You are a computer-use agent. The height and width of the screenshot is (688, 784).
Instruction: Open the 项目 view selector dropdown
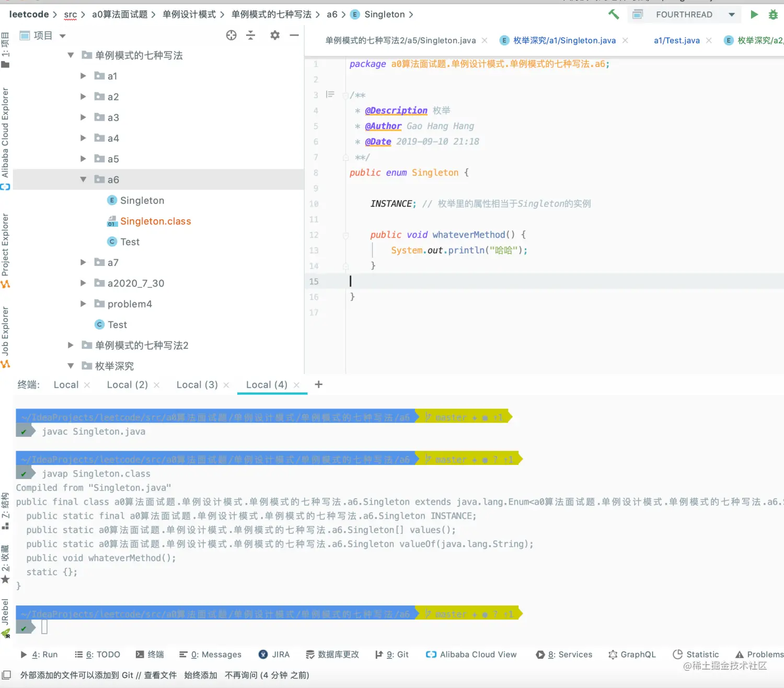pos(43,36)
